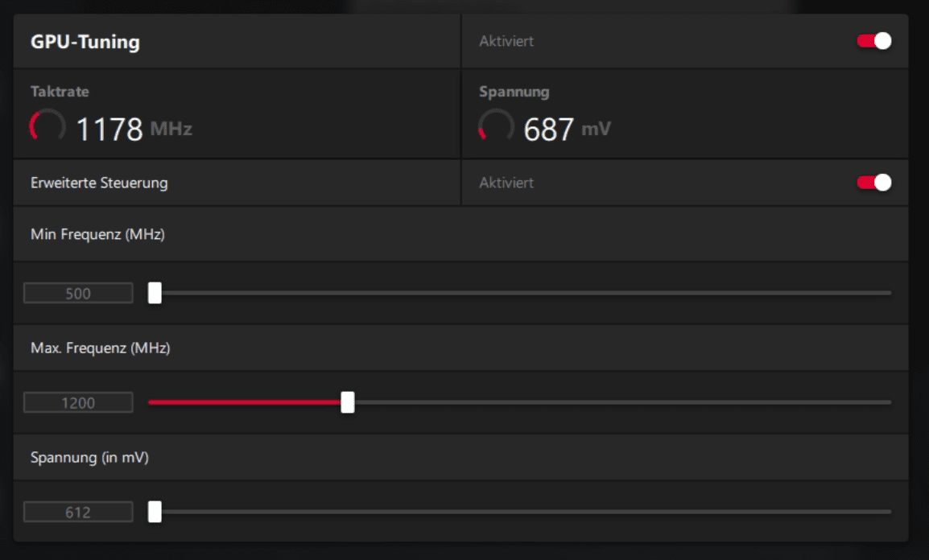The height and width of the screenshot is (560, 929).
Task: Click the Spannung (in mV) label
Action: [89, 458]
